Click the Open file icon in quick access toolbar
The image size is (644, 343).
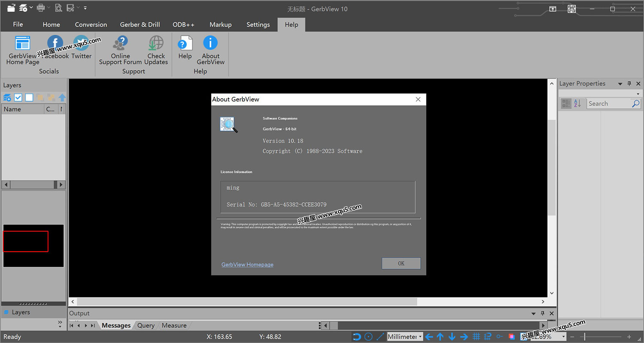point(11,8)
